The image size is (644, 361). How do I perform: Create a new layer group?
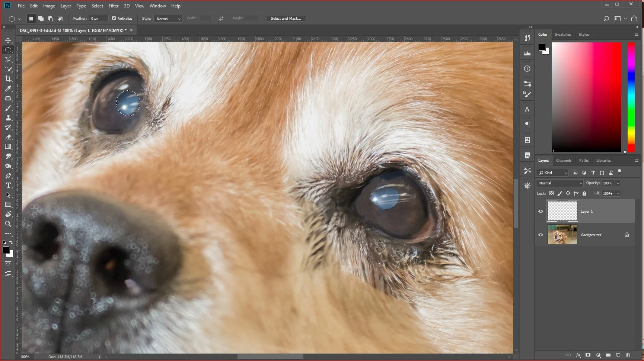pos(608,355)
